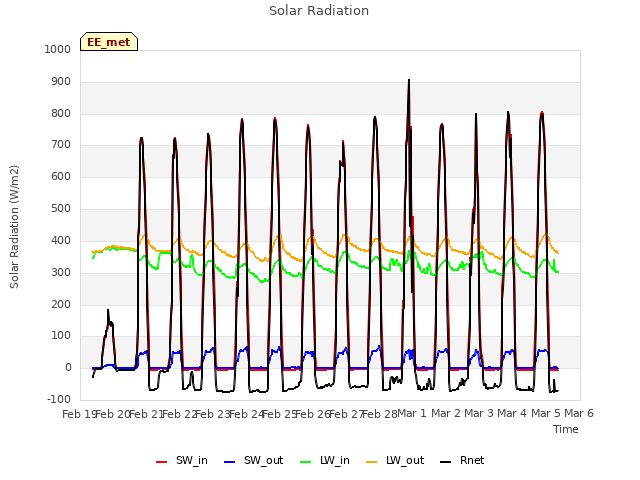Click the Feb 22 x-axis date label

click(180, 414)
